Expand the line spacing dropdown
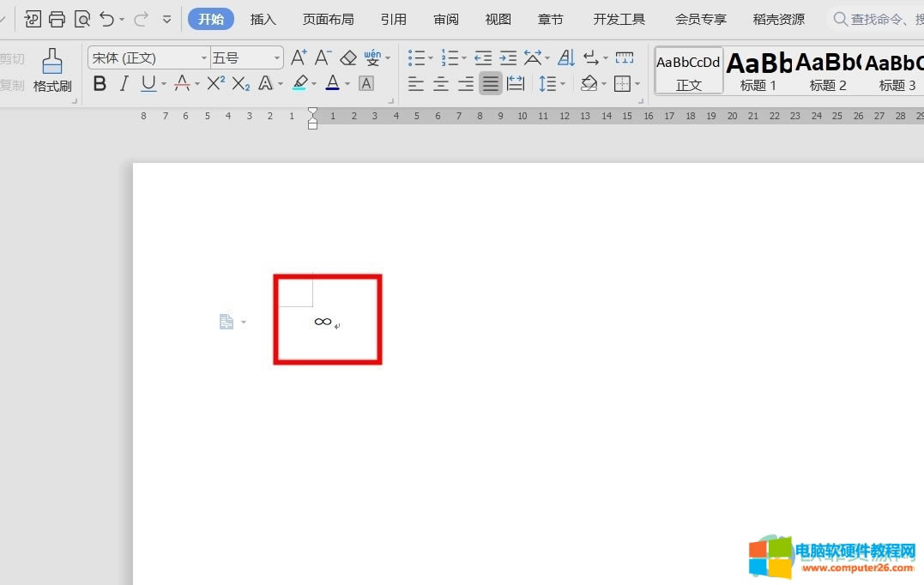Viewport: 924px width, 585px height. point(563,83)
